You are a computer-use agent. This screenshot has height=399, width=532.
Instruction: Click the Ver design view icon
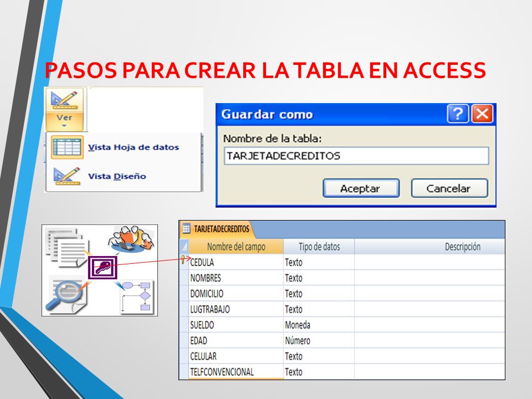pos(64,100)
